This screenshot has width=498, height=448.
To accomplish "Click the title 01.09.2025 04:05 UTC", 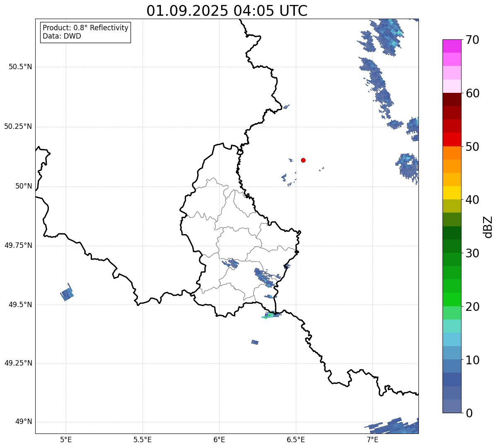I will pos(227,11).
